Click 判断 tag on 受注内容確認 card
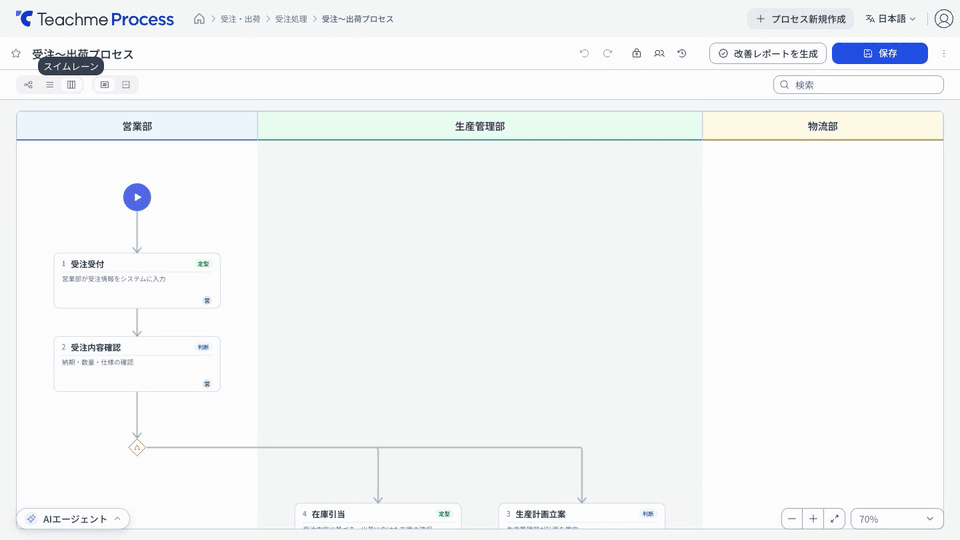The image size is (960, 540). click(x=203, y=347)
